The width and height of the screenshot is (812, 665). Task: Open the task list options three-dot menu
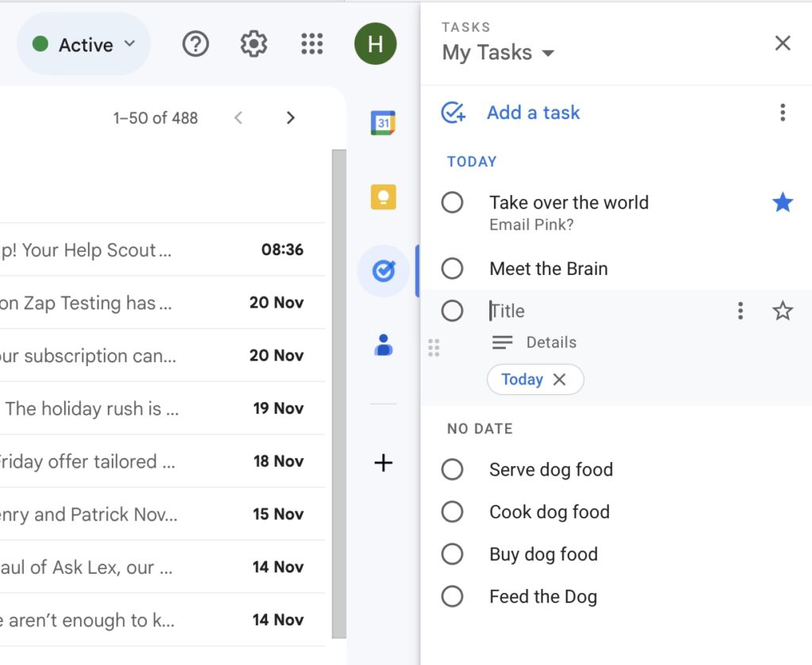coord(782,113)
